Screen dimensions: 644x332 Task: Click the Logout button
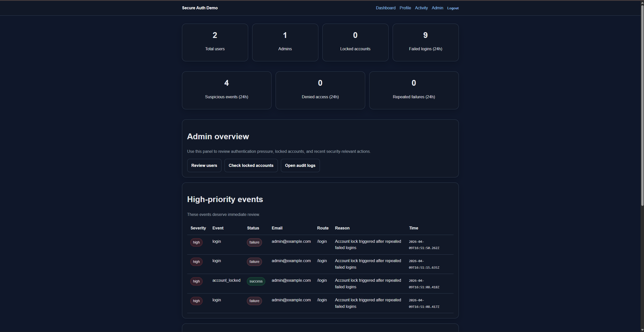tap(453, 8)
